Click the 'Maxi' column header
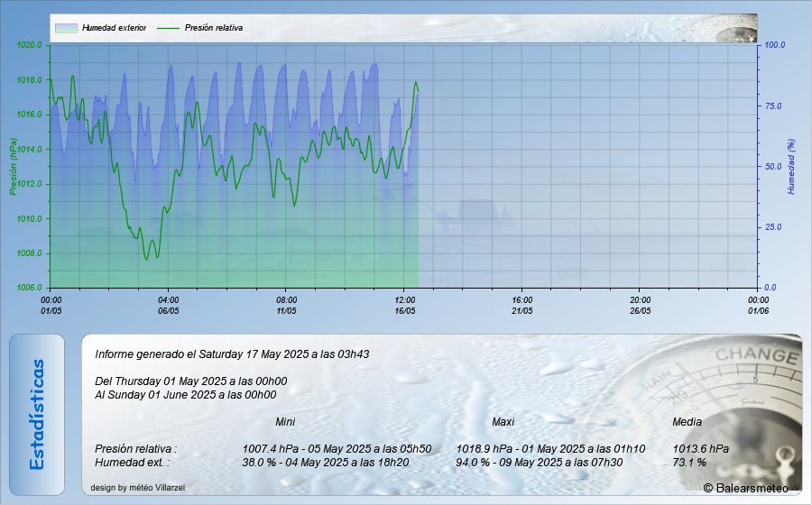812x505 pixels. 503,422
